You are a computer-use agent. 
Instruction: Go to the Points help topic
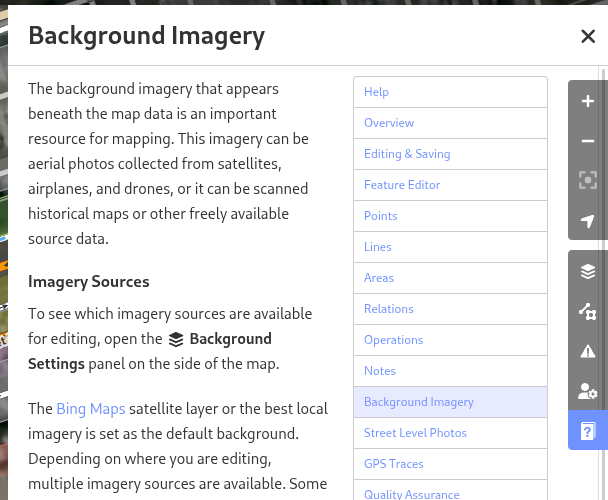[x=450, y=216]
